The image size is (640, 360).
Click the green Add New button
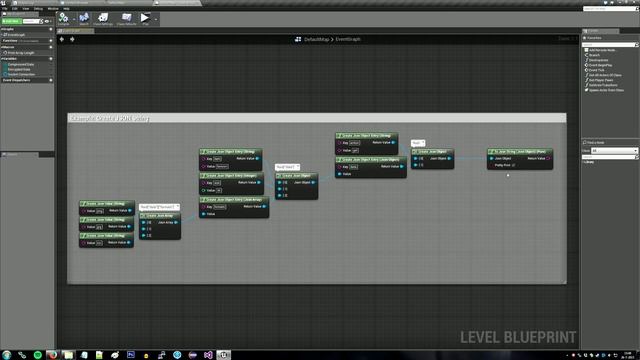[11, 21]
